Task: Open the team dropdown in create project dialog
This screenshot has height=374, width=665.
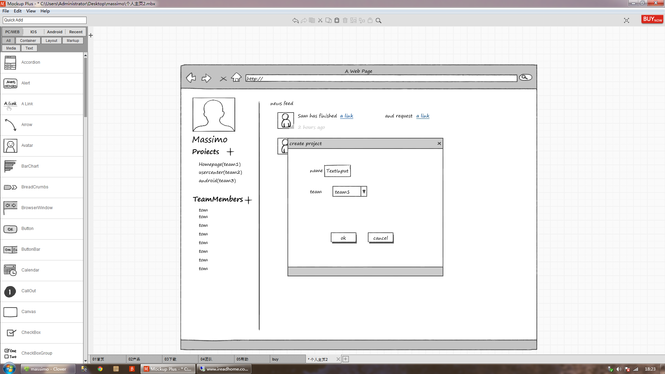Action: (363, 192)
